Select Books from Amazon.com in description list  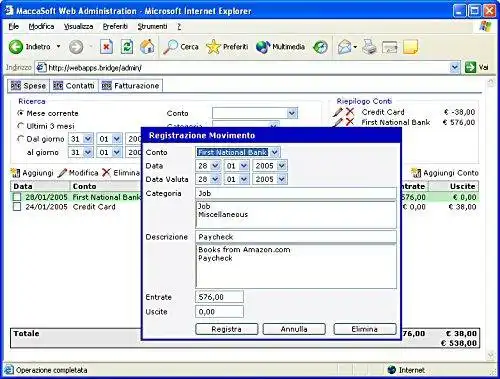pos(244,250)
